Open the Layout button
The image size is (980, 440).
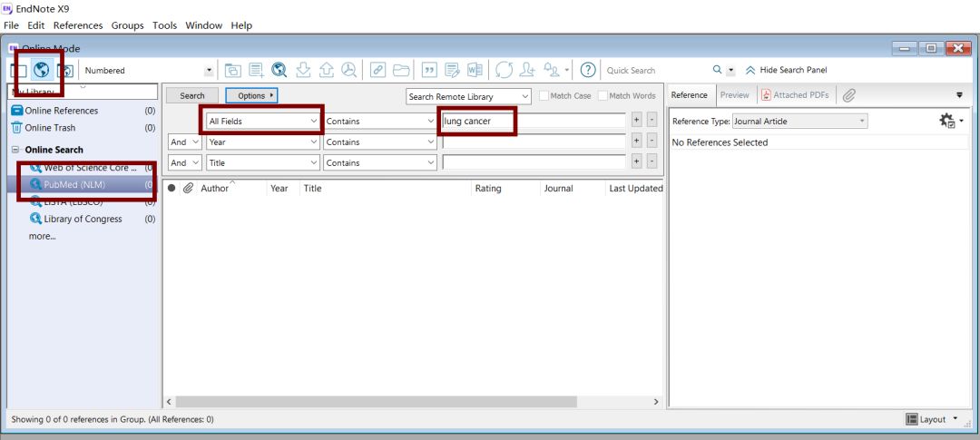pyautogui.click(x=931, y=419)
